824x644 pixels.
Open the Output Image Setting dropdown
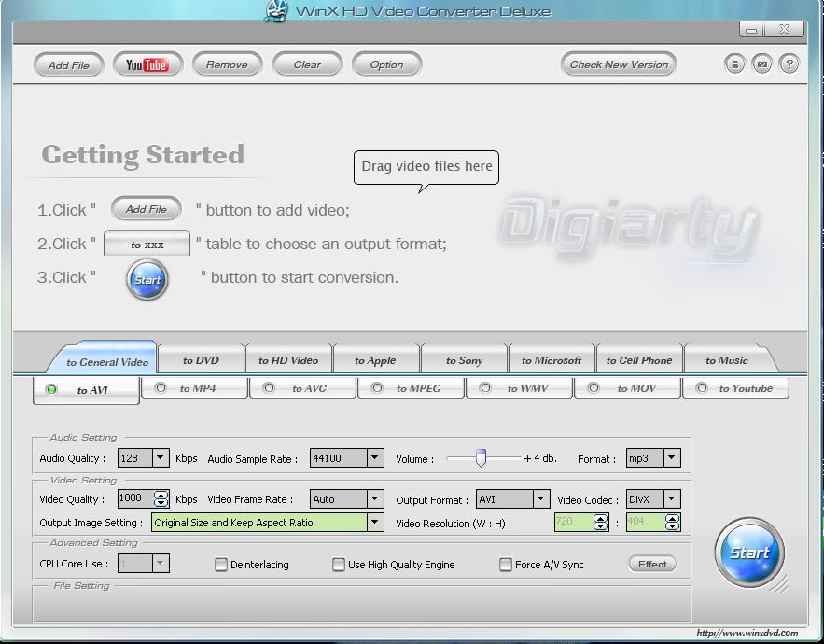375,522
